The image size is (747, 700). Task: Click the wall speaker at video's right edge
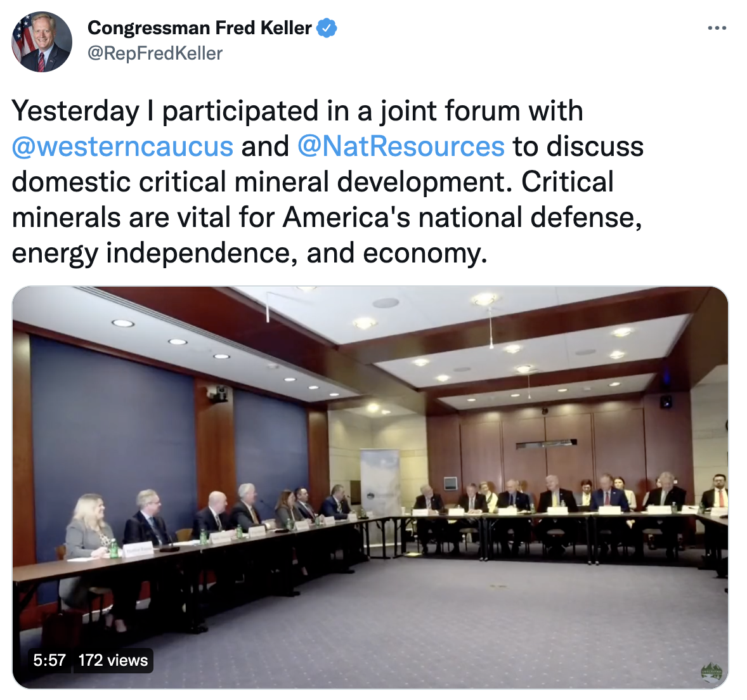pyautogui.click(x=666, y=401)
